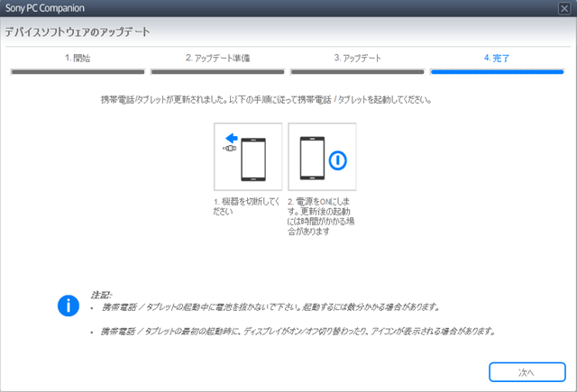Click the progress bar under 3. アップデート
577x392 pixels.
pos(357,72)
